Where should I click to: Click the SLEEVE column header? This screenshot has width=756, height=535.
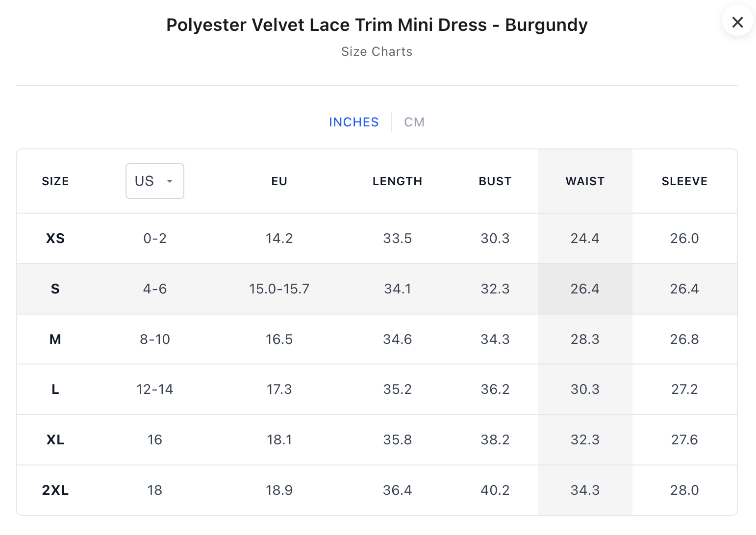tap(684, 181)
